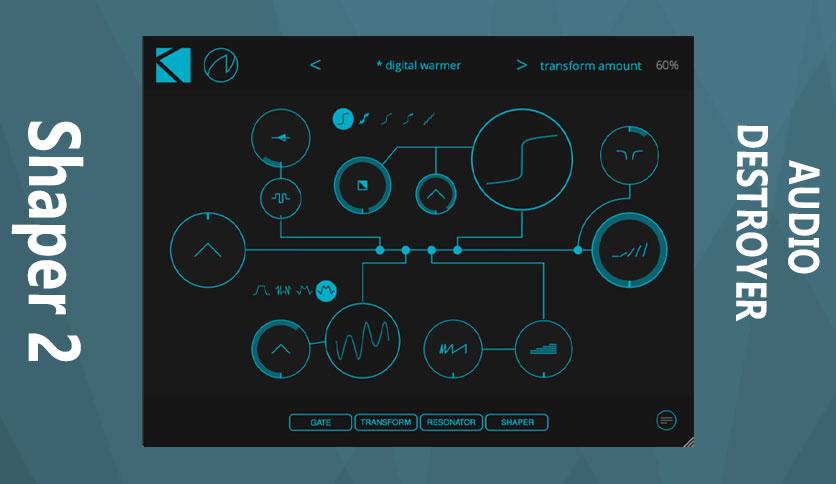Select the trapezoid waveform option
836x484 pixels.
pos(261,291)
